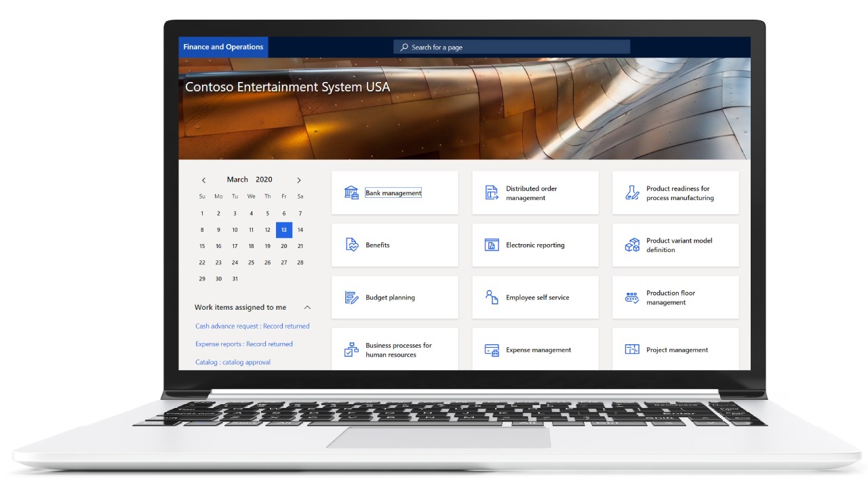The height and width of the screenshot is (488, 868).
Task: Select March 30 in calendar
Action: point(218,279)
